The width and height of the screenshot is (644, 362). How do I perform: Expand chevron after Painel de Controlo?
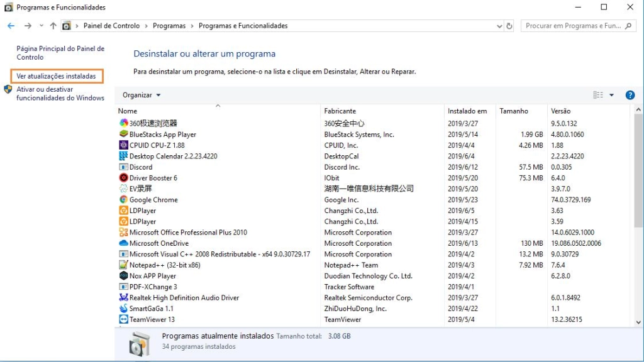(x=146, y=26)
